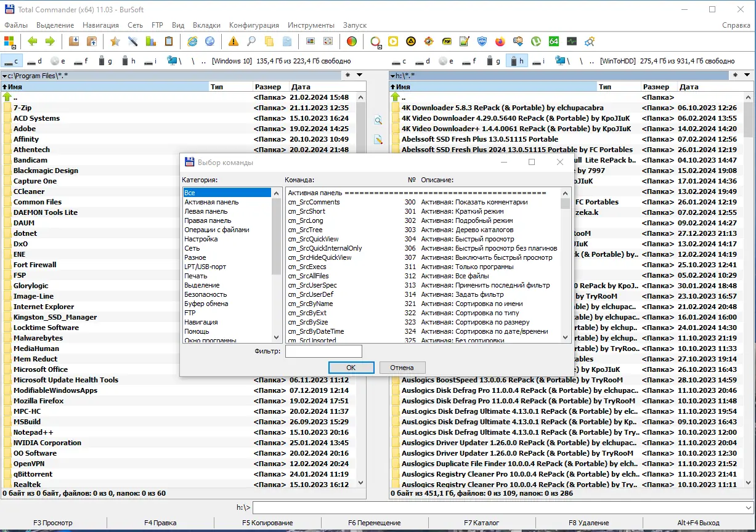Open right panel directory history arrow
The width and height of the screenshot is (756, 532).
[748, 75]
